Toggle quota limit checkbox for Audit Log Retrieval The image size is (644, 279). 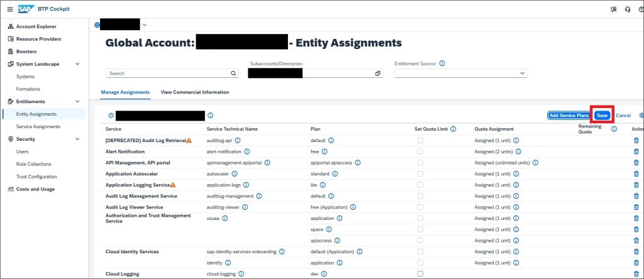420,140
